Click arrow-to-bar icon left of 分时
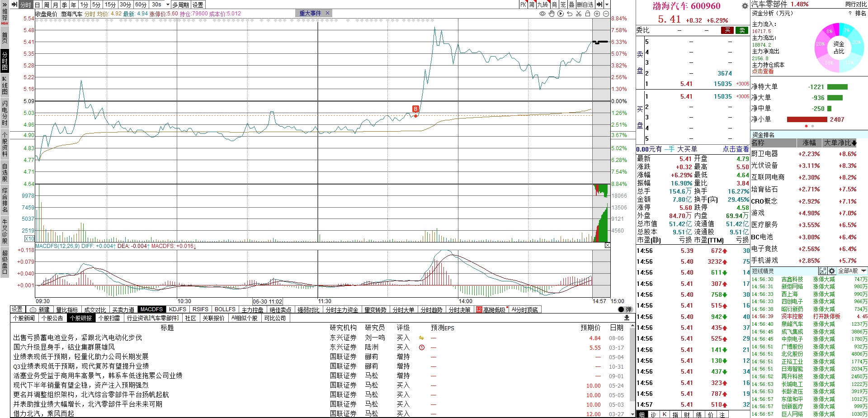 [14, 5]
